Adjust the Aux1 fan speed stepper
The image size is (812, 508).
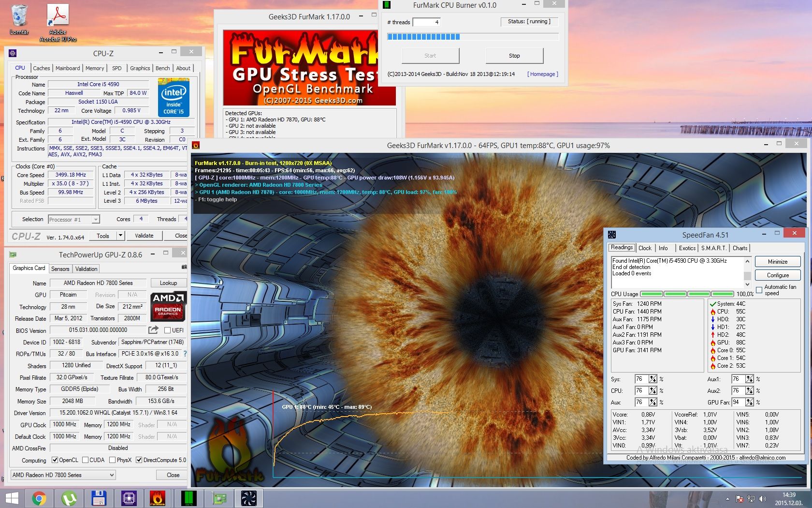(750, 379)
